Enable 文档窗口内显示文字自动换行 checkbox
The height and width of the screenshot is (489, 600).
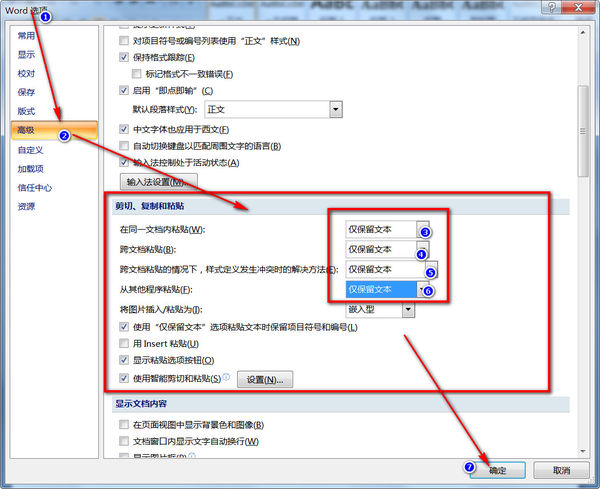click(124, 441)
